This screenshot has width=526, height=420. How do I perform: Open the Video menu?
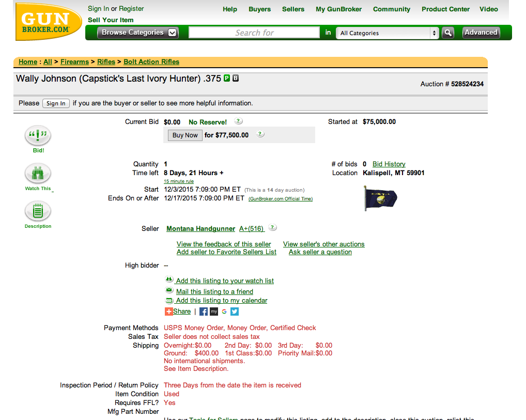pos(489,9)
